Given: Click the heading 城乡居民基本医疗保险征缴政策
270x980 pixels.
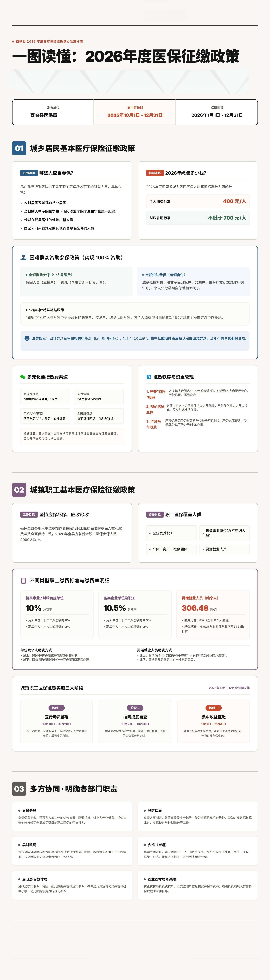Looking at the screenshot, I should [x=82, y=148].
